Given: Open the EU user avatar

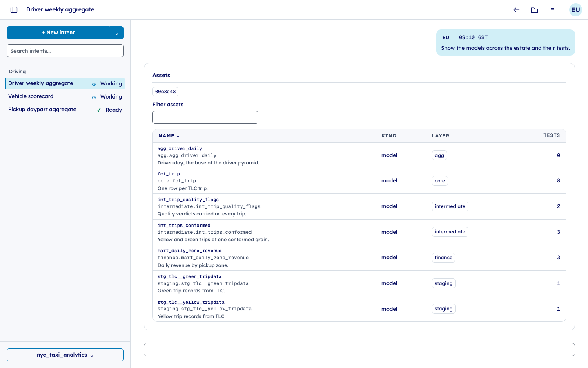Looking at the screenshot, I should [x=576, y=10].
